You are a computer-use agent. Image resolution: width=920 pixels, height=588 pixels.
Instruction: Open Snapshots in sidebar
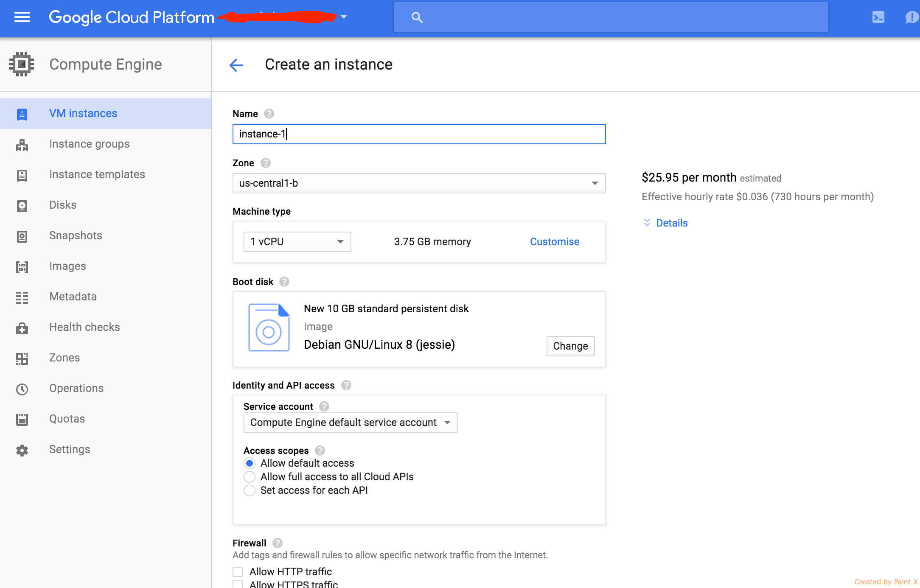(x=106, y=236)
